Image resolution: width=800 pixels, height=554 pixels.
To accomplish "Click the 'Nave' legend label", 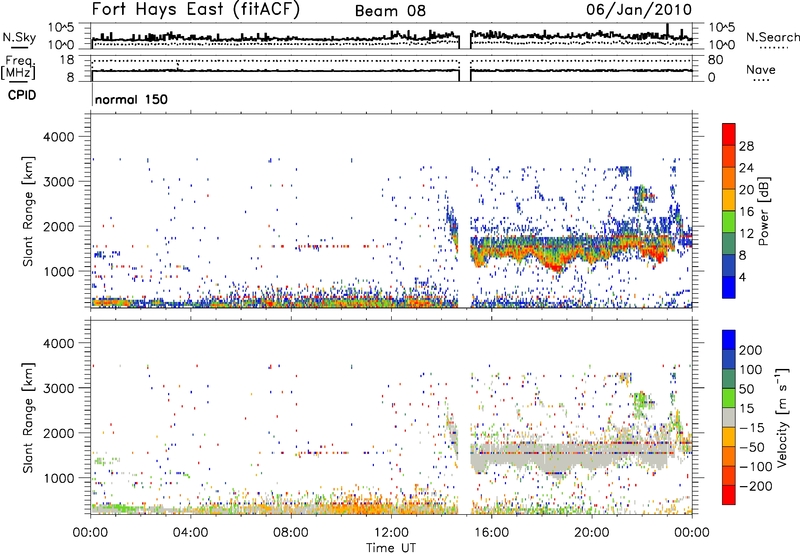I will (760, 70).
